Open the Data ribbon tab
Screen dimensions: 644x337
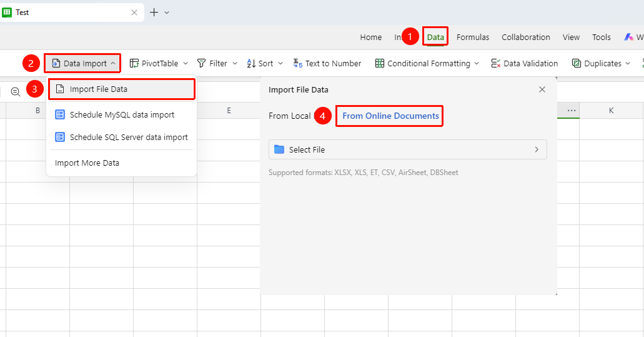point(435,37)
